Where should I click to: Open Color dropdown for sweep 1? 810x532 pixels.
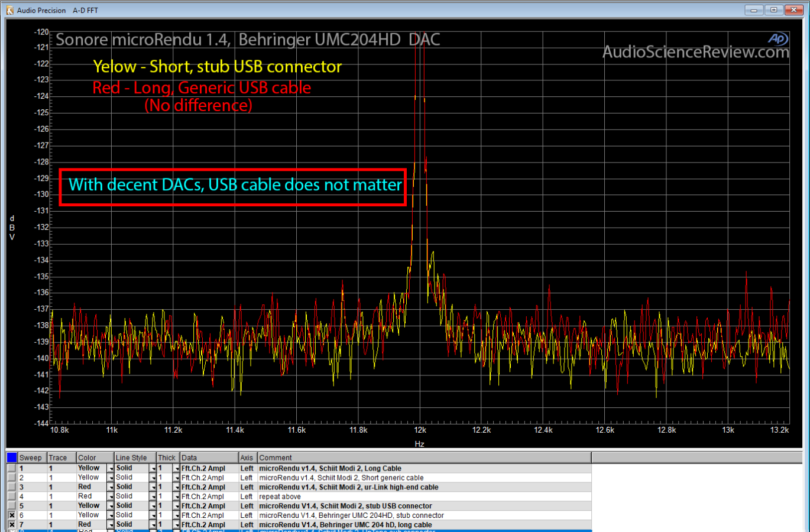pos(110,468)
